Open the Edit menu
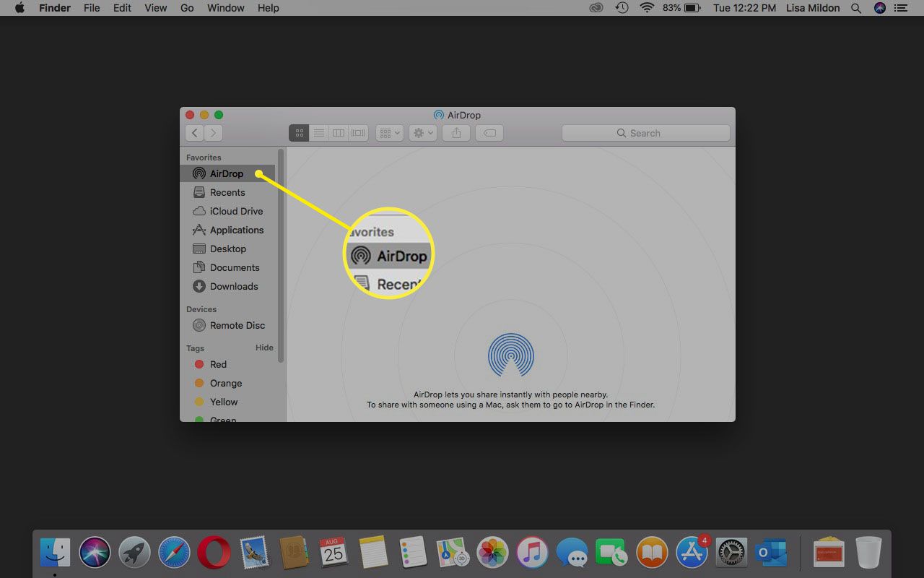Screen dimensions: 924x578 tap(122, 8)
